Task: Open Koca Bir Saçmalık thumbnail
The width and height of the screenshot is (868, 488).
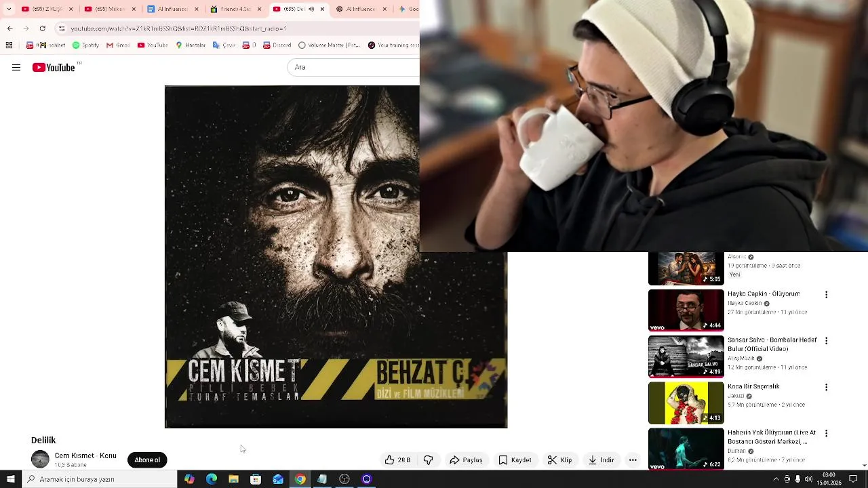Action: [x=686, y=403]
